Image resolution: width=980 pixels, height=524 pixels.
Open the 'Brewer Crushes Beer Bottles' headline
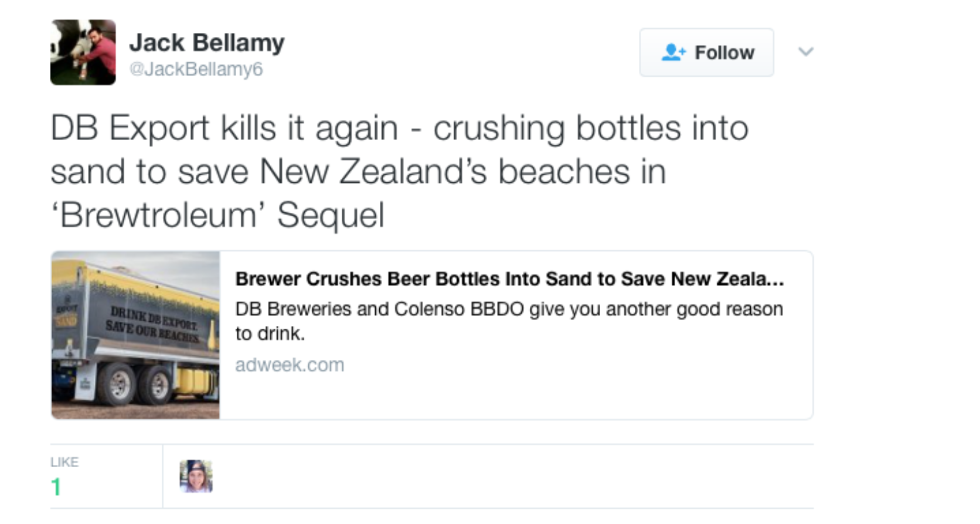click(509, 279)
